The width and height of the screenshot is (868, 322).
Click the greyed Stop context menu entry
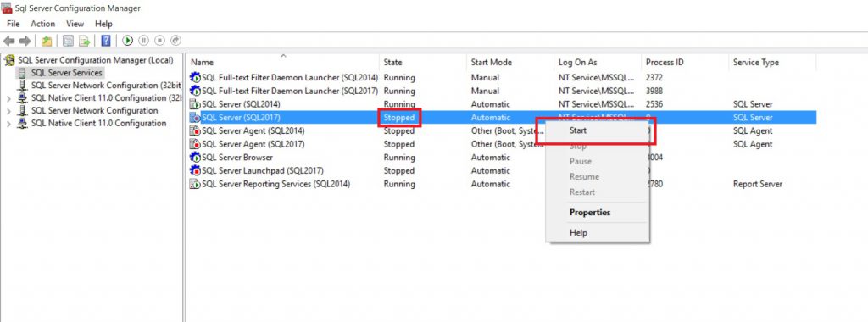598,147
